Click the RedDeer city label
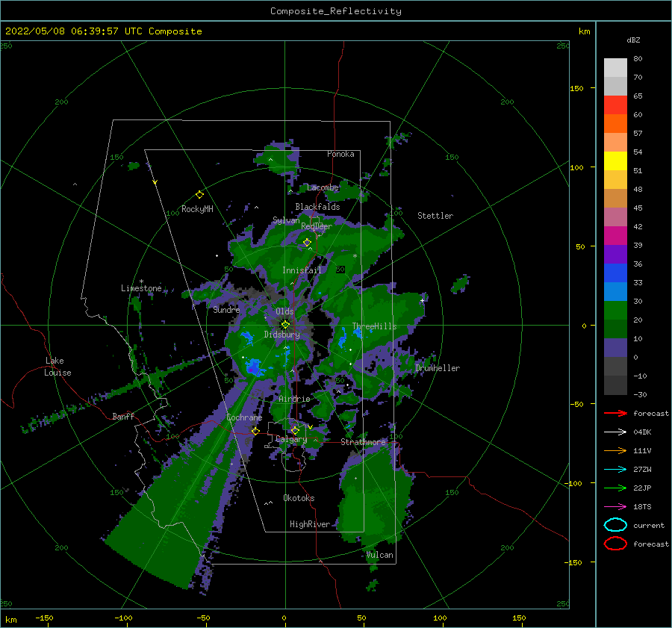The height and width of the screenshot is (628, 672). click(317, 226)
